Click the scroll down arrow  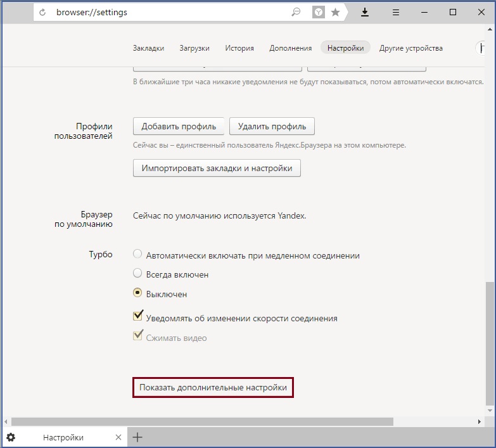(x=490, y=411)
